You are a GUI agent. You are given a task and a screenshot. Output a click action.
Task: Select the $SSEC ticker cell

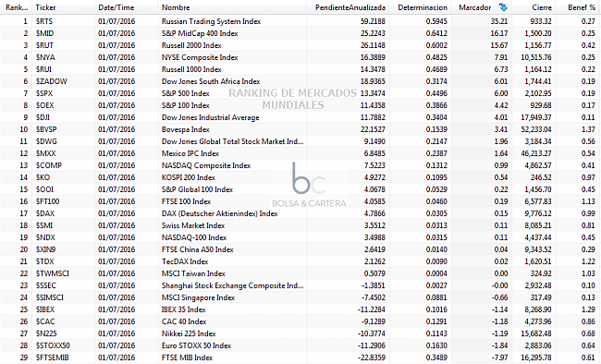pyautogui.click(x=46, y=285)
